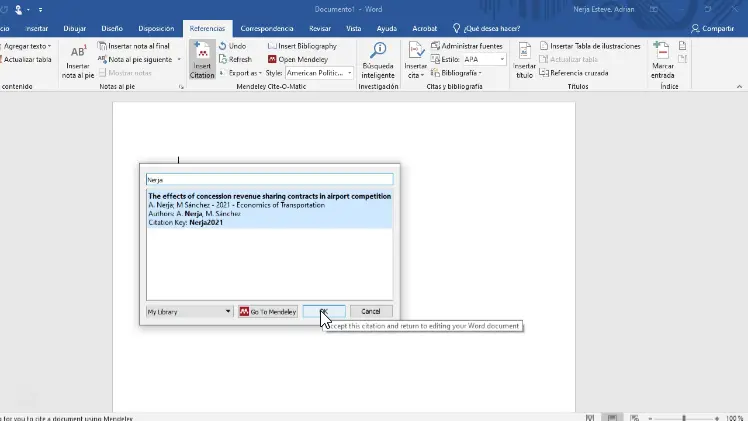Open Agregar texto dropdown
The height and width of the screenshot is (421, 748).
tap(26, 46)
